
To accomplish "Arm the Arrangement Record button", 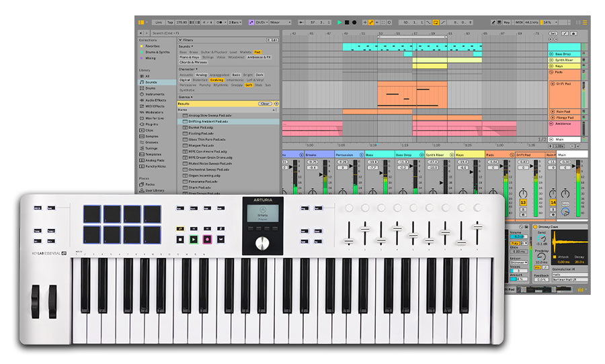I will tap(354, 22).
